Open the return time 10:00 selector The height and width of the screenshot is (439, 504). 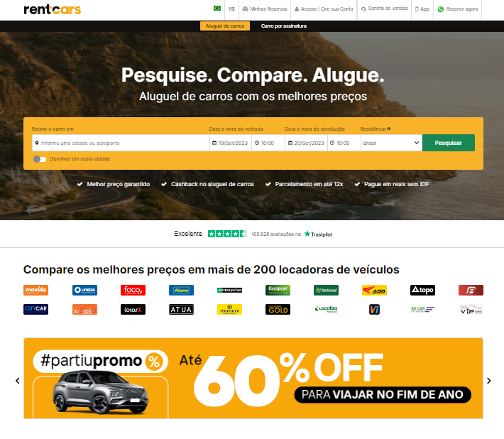tap(344, 143)
